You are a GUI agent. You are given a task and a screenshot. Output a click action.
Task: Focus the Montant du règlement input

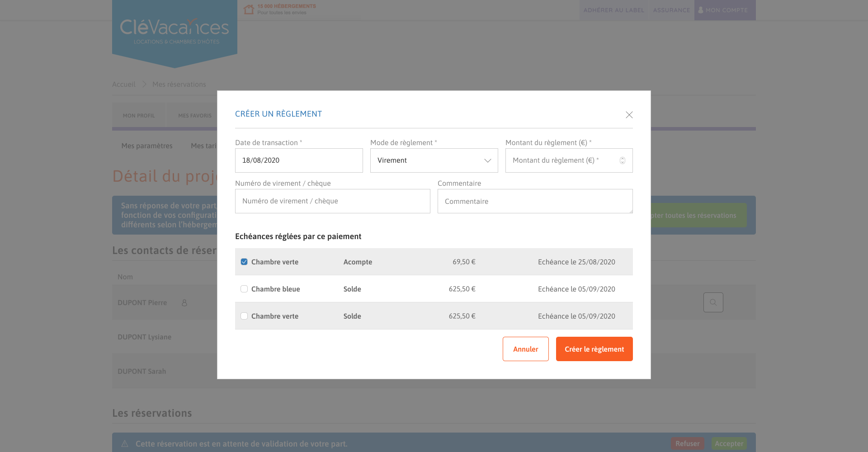[x=569, y=160]
